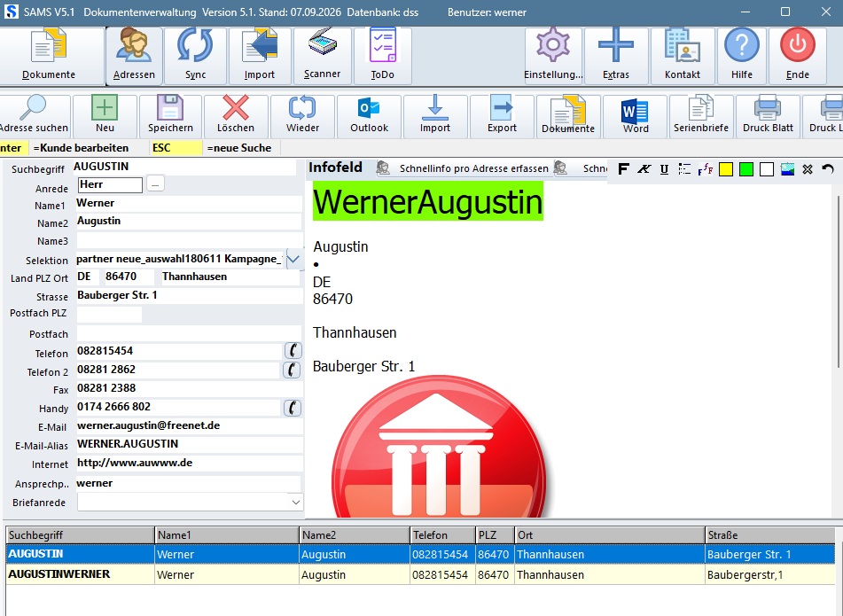Image resolution: width=843 pixels, height=616 pixels.
Task: Click the Fax number field
Action: coord(189,388)
